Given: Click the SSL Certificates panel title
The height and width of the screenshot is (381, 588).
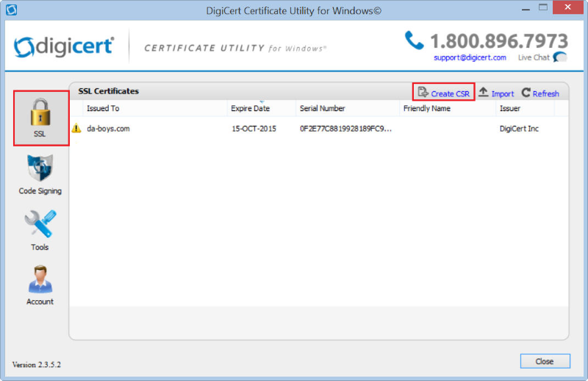Looking at the screenshot, I should click(x=108, y=91).
